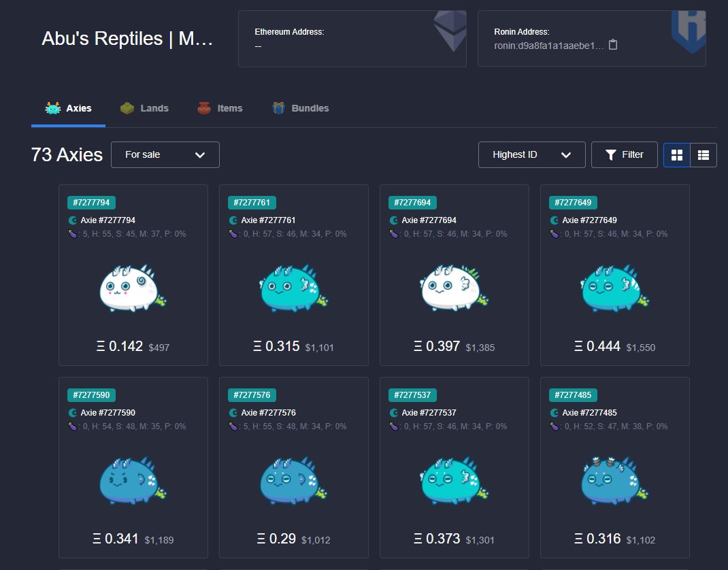Click the price Ξ 0.341 $1,189

click(x=133, y=539)
